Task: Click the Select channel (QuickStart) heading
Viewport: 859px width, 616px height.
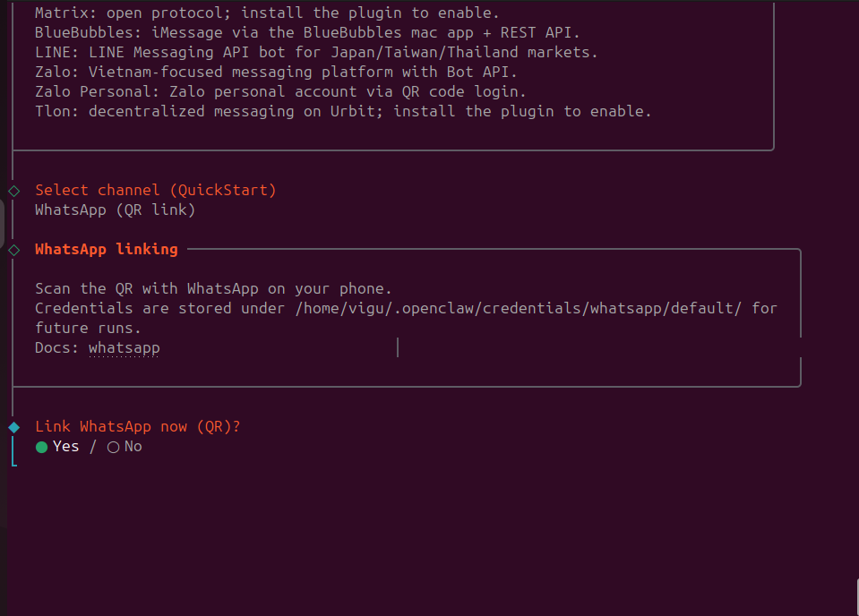Action: point(155,190)
